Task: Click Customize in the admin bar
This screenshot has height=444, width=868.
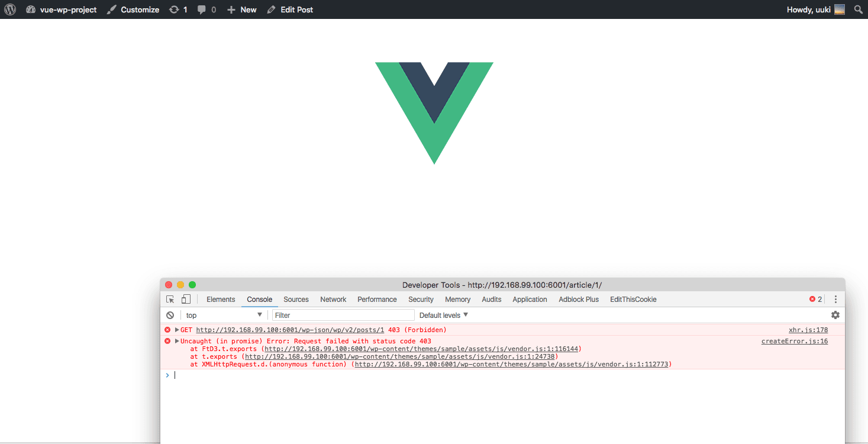Action: pos(133,9)
